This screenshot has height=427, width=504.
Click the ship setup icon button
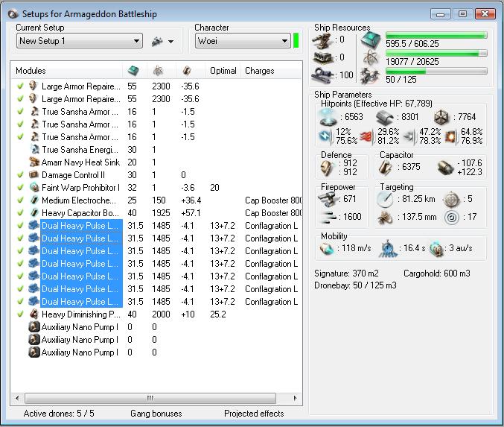click(x=157, y=41)
